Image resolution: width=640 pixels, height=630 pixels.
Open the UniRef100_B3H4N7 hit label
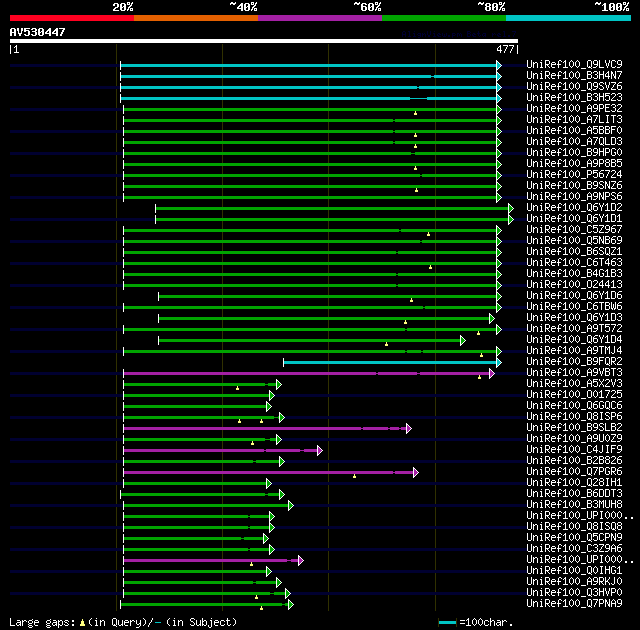pyautogui.click(x=574, y=75)
